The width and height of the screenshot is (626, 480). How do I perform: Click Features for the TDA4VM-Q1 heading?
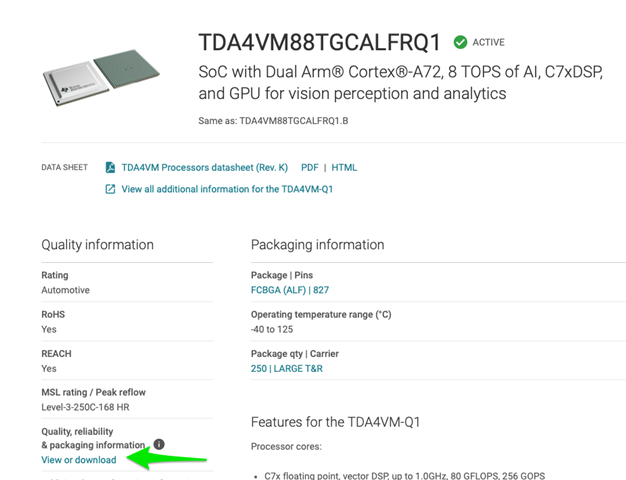tap(335, 422)
